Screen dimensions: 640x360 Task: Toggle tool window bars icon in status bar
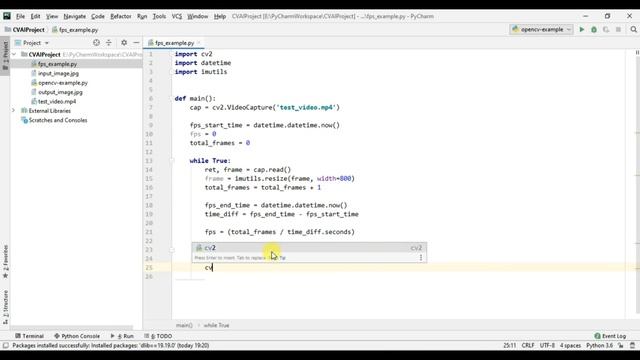[x=5, y=345]
